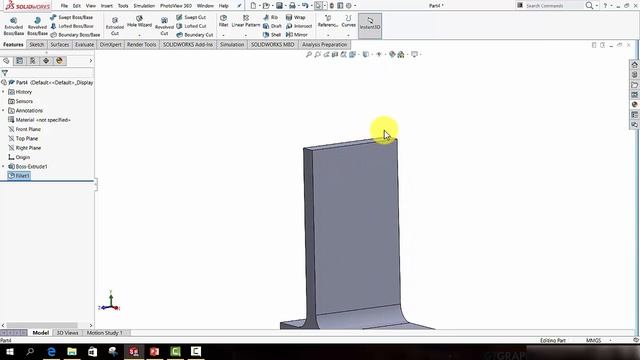Expand the History tree node
The height and width of the screenshot is (360, 640).
[x=3, y=92]
